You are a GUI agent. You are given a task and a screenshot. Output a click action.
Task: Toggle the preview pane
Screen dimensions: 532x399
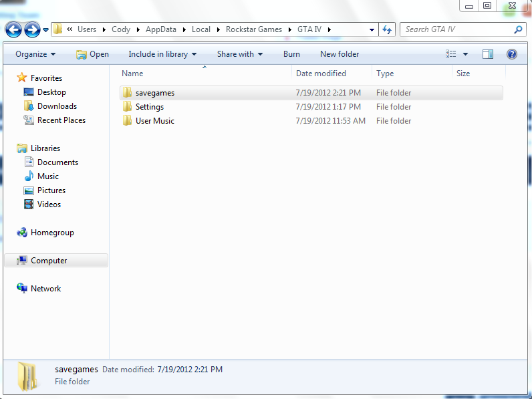pos(487,54)
